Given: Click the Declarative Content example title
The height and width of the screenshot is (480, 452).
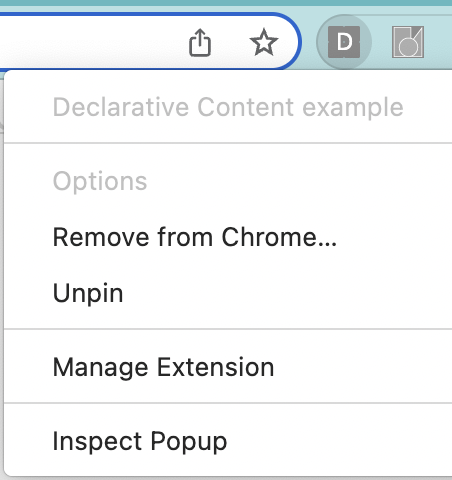Looking at the screenshot, I should [228, 107].
